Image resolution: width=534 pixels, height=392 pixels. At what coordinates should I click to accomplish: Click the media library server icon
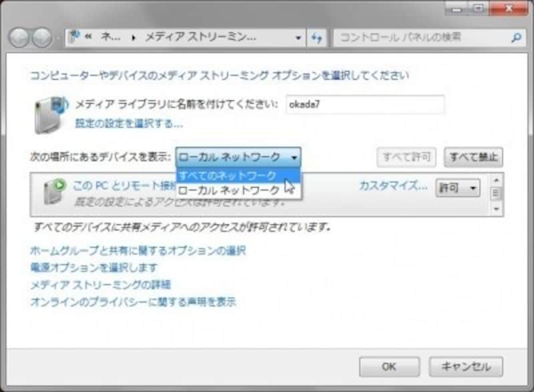tap(51, 115)
